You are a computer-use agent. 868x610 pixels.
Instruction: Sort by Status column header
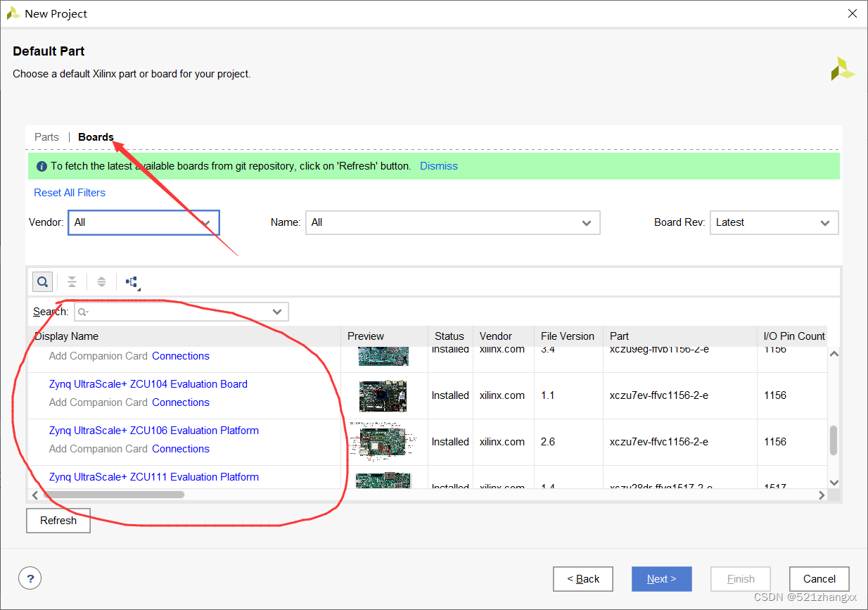point(450,336)
